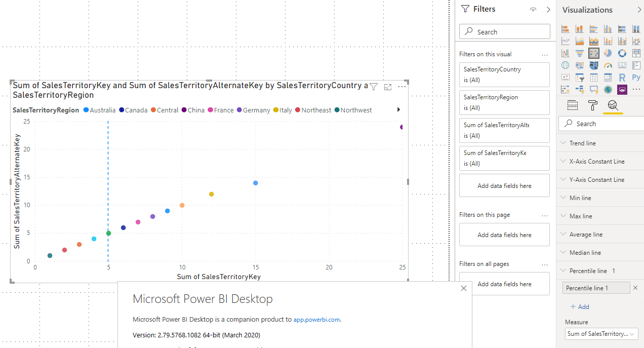Click Add data fields under this page
Image resolution: width=644 pixels, height=348 pixels.
click(504, 235)
